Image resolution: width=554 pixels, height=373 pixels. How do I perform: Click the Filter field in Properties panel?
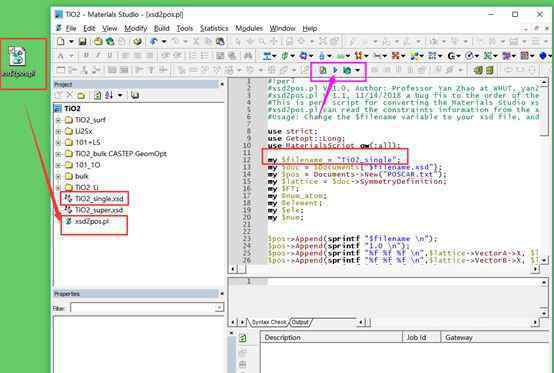(143, 308)
